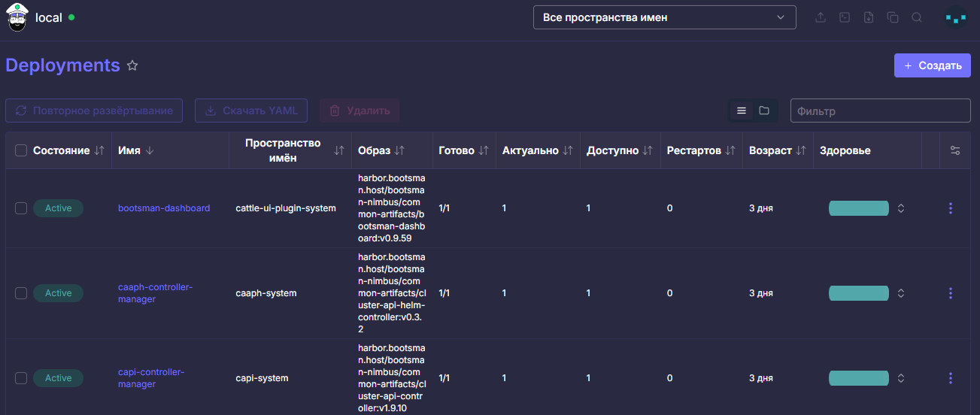Select all rows header checkbox

click(x=21, y=150)
